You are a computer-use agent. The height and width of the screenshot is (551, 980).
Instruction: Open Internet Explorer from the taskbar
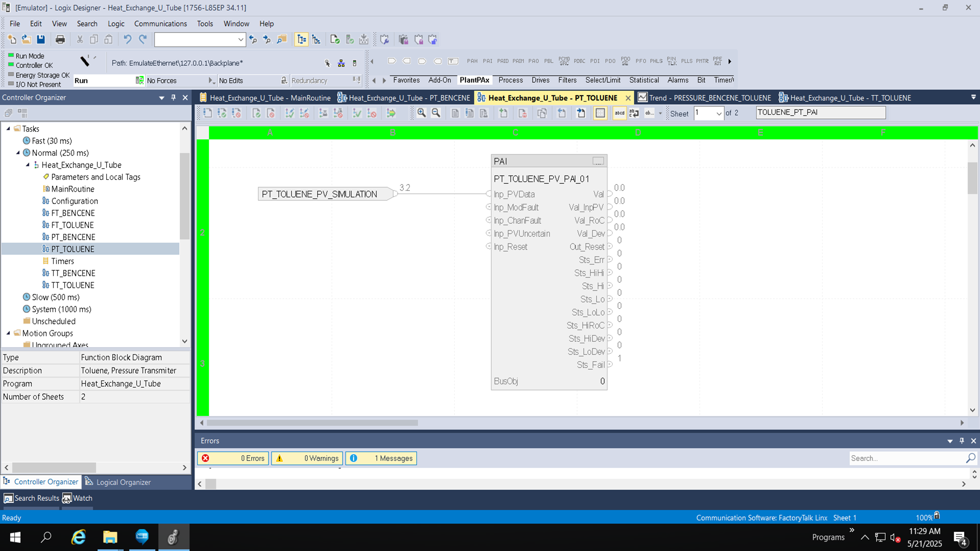pos(78,537)
